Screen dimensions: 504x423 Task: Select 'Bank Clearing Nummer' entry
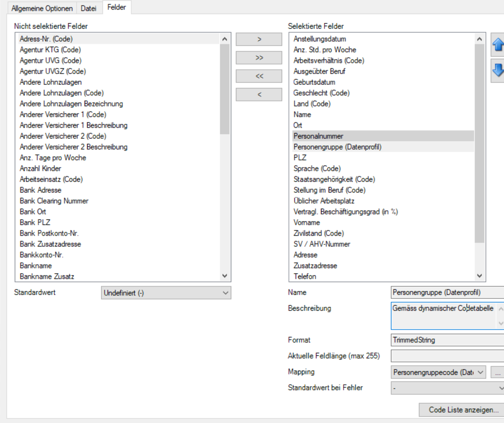119,201
